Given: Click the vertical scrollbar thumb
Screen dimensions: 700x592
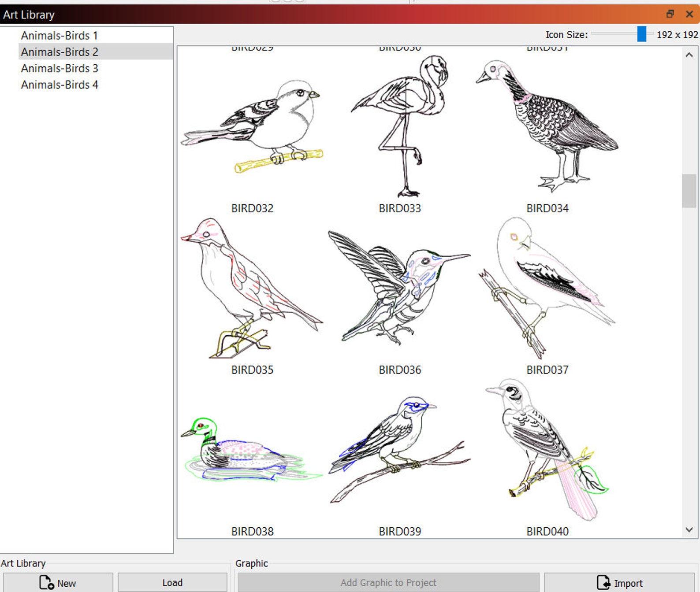Looking at the screenshot, I should point(689,191).
